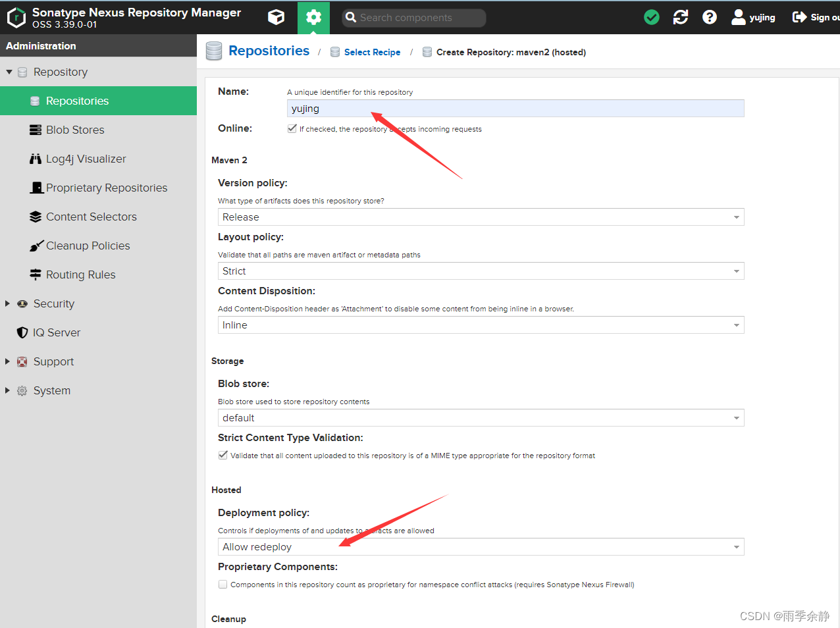Click the System gear icon
The width and height of the screenshot is (840, 628).
coord(22,390)
